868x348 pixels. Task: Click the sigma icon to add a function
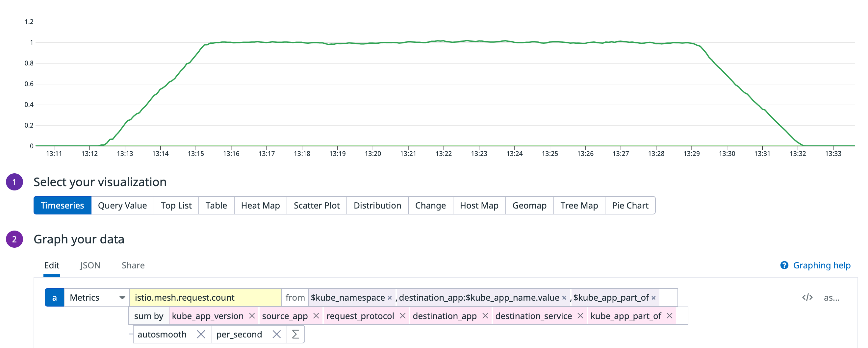[x=295, y=334]
